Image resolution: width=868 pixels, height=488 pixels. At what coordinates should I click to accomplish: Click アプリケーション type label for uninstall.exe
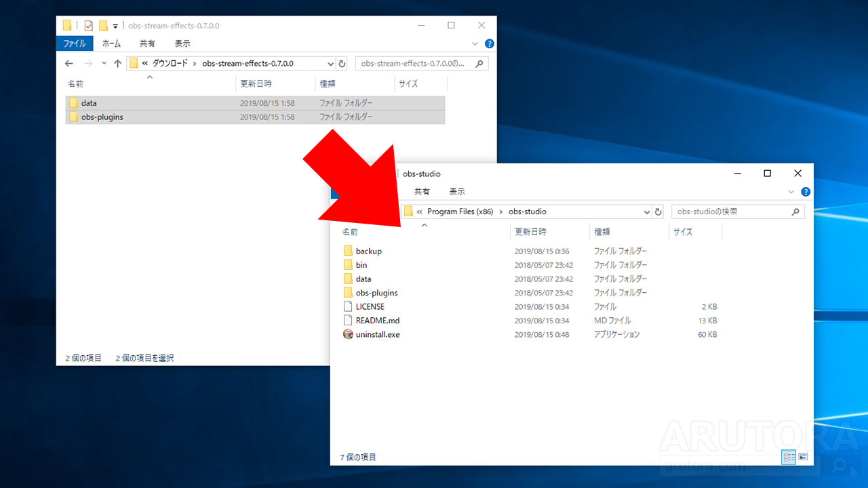pyautogui.click(x=616, y=335)
